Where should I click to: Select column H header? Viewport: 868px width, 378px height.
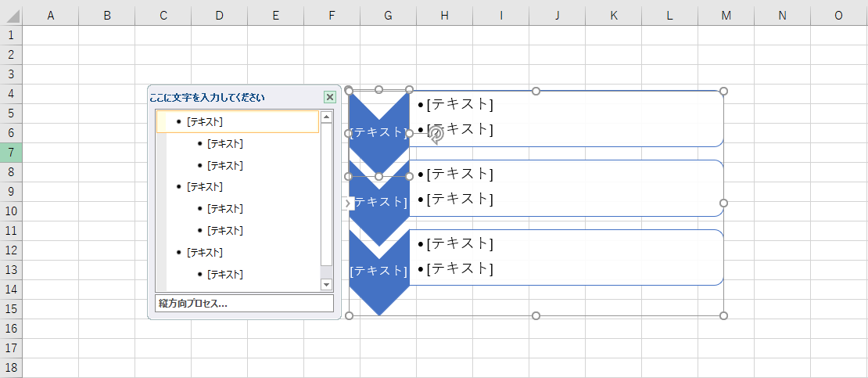pos(444,16)
